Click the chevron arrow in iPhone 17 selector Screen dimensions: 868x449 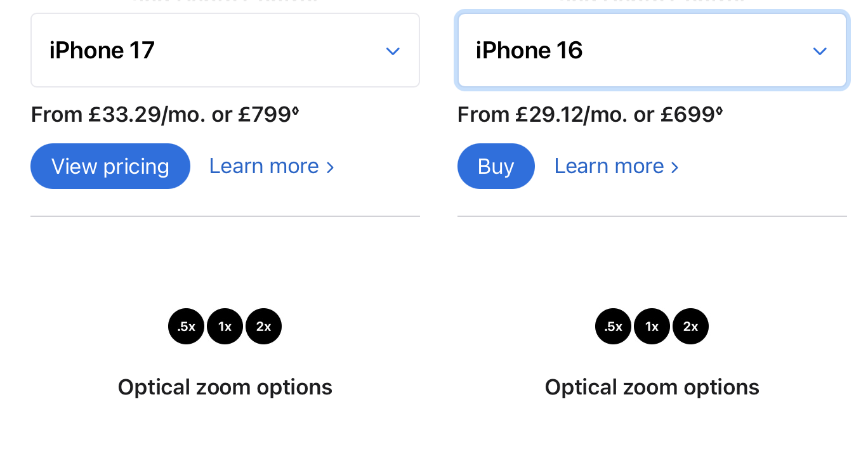[393, 51]
